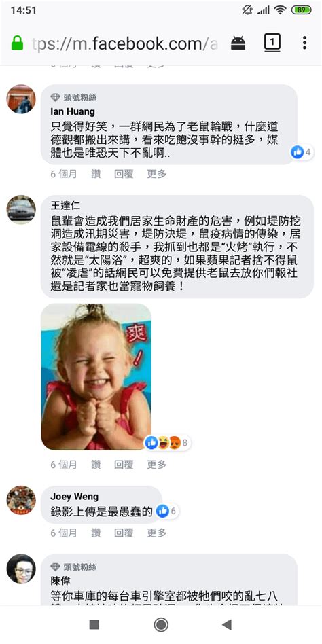Open Joey Weng's profile avatar
This screenshot has height=644, width=322.
(21, 500)
